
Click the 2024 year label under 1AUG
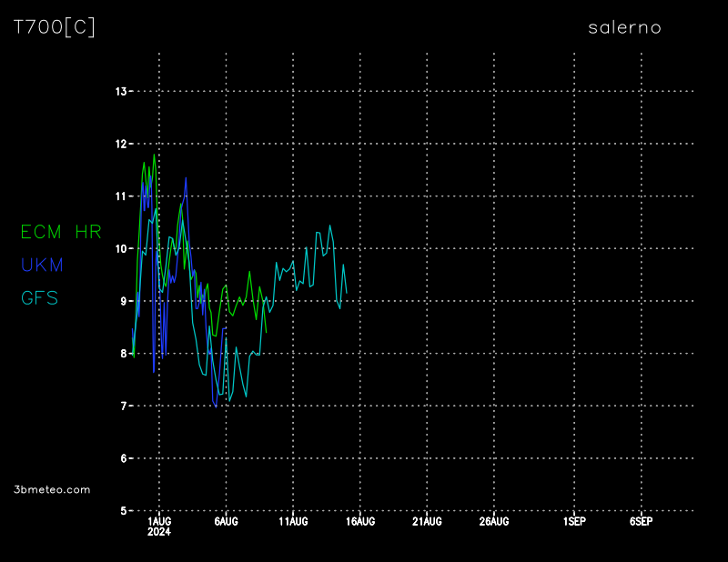point(159,532)
